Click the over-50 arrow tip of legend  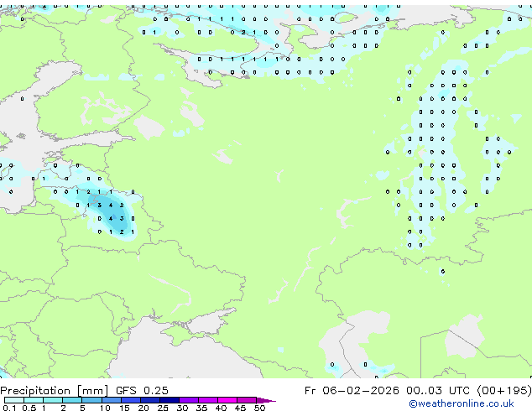266,400
